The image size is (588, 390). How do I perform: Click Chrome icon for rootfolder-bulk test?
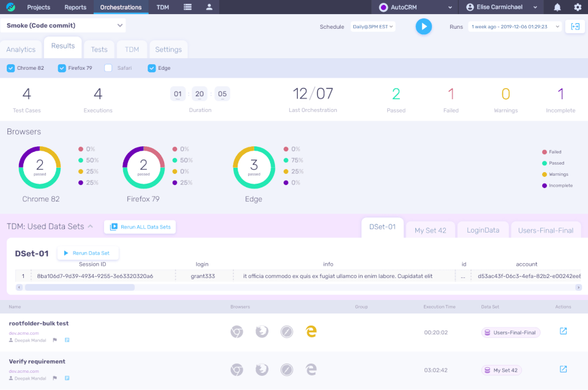click(x=236, y=332)
